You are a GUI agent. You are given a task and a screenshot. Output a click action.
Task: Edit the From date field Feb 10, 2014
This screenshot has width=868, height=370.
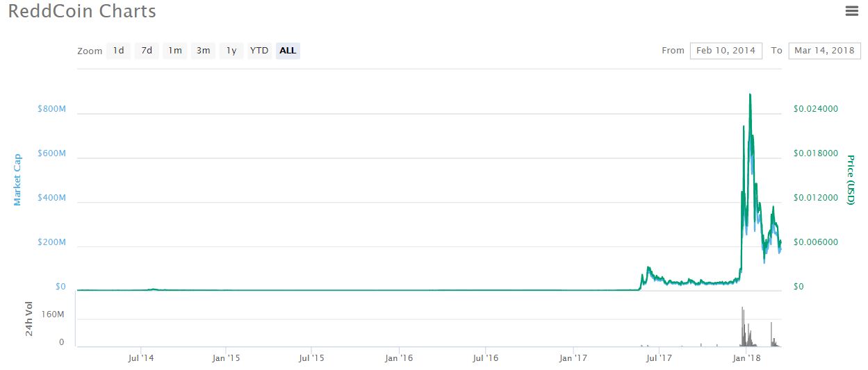click(x=726, y=51)
